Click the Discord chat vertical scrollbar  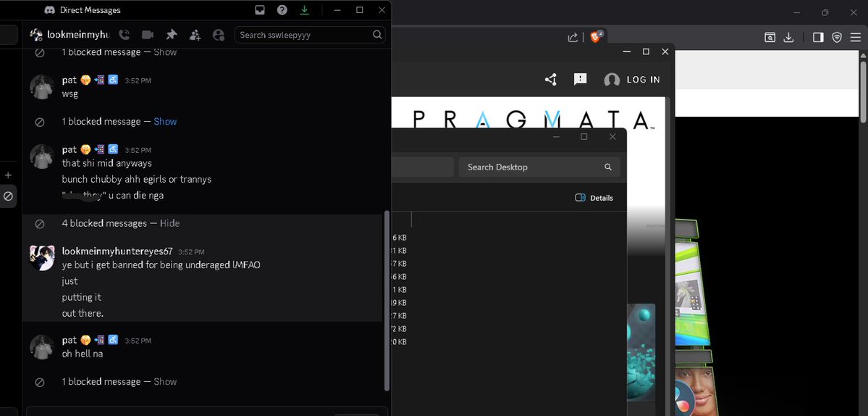pyautogui.click(x=387, y=301)
